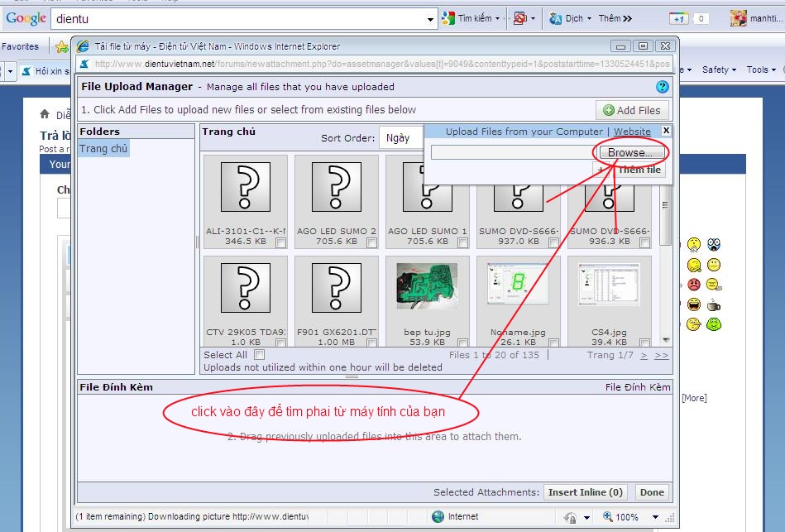The image size is (785, 532).
Task: Insert the laughing big grin smiley
Action: coord(694,304)
